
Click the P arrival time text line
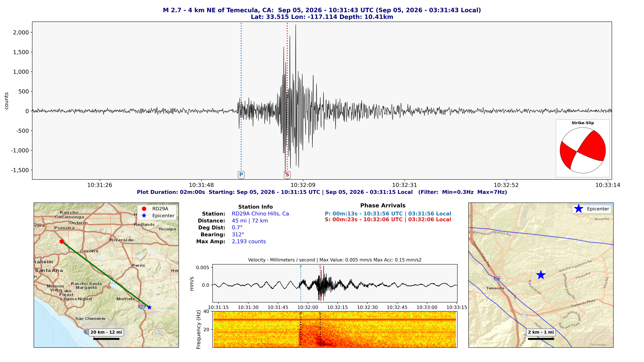tap(388, 214)
